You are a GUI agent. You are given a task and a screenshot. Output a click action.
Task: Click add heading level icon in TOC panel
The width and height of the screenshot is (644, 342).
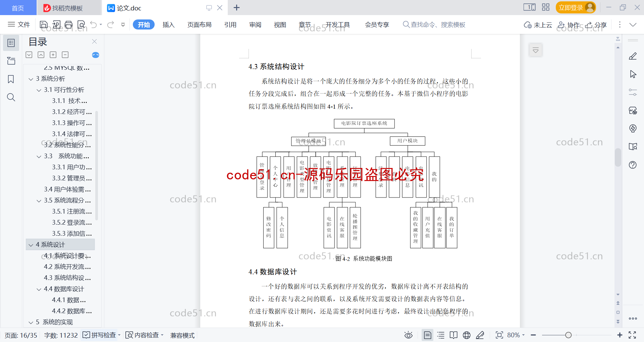pyautogui.click(x=53, y=55)
